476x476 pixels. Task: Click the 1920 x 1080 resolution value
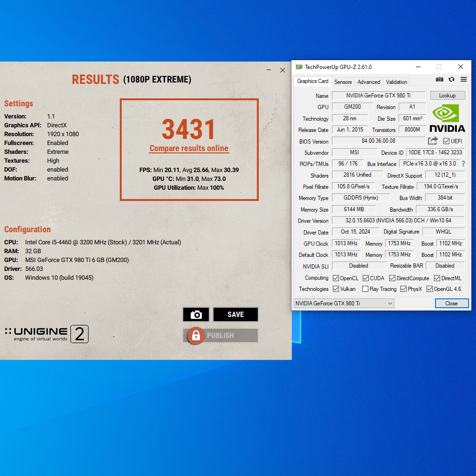(63, 134)
